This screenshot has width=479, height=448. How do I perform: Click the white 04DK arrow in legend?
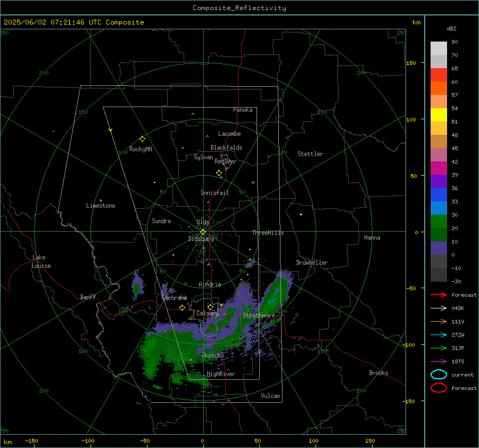click(439, 308)
